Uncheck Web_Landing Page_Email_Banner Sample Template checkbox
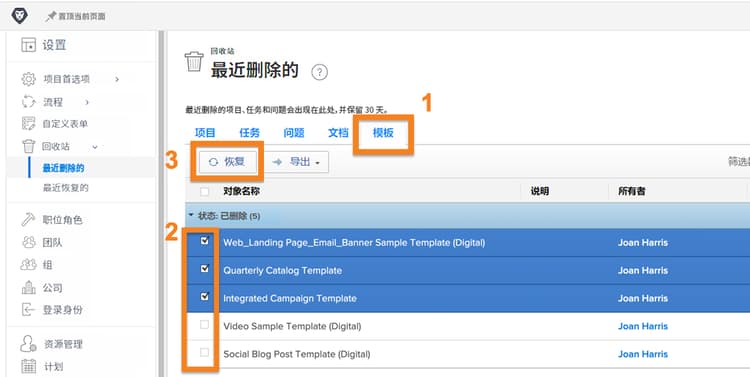The image size is (750, 377). (x=204, y=241)
